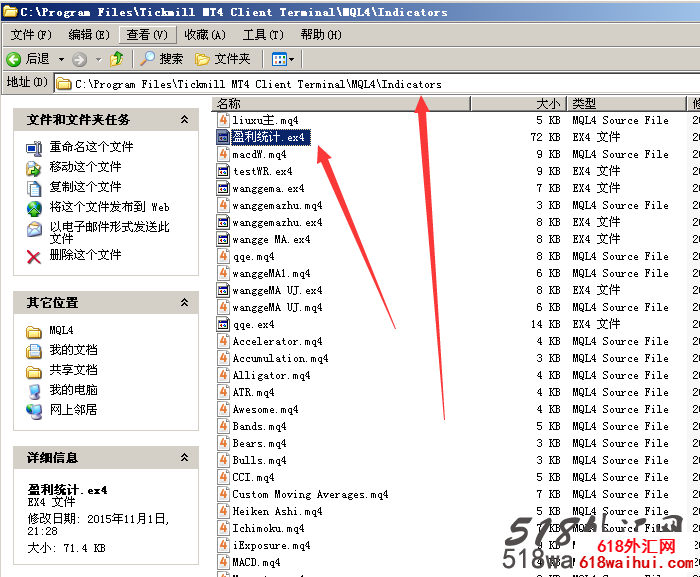The width and height of the screenshot is (700, 577).
Task: Toggle the 文件夹 folders pane
Action: (x=223, y=59)
